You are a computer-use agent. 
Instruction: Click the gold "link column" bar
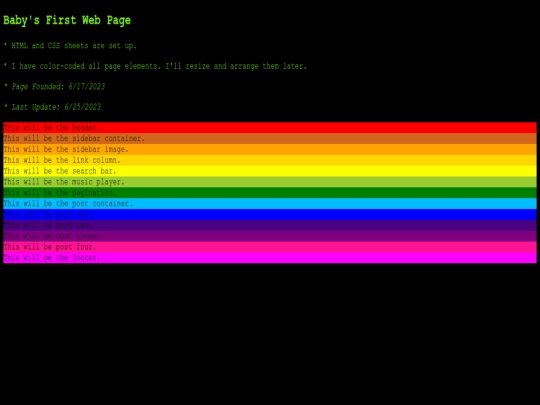click(x=270, y=160)
